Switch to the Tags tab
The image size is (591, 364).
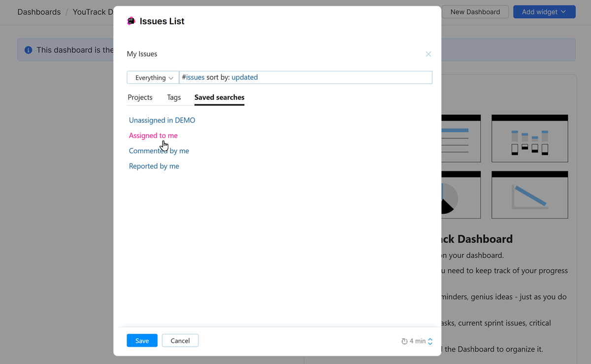[x=173, y=97]
